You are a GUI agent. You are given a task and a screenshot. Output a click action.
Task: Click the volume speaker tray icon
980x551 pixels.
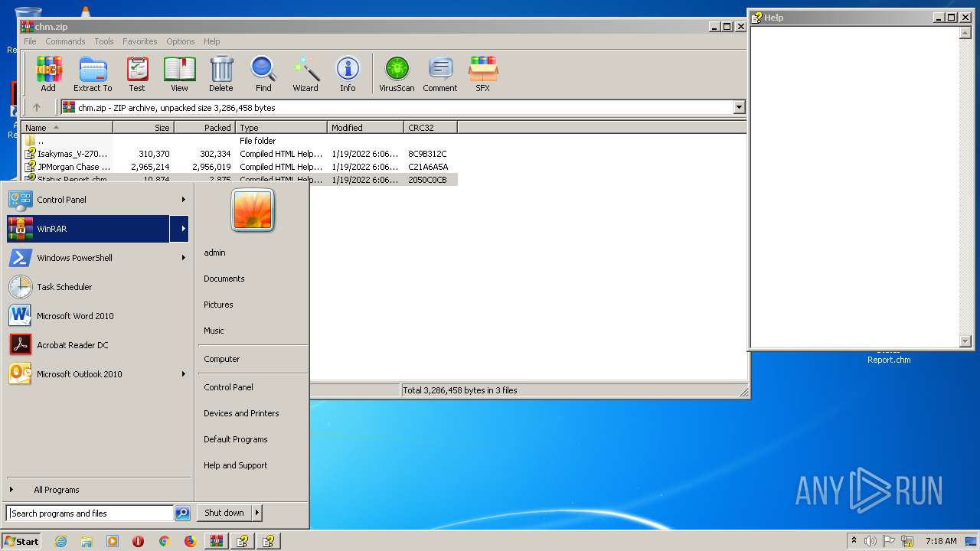tap(870, 541)
